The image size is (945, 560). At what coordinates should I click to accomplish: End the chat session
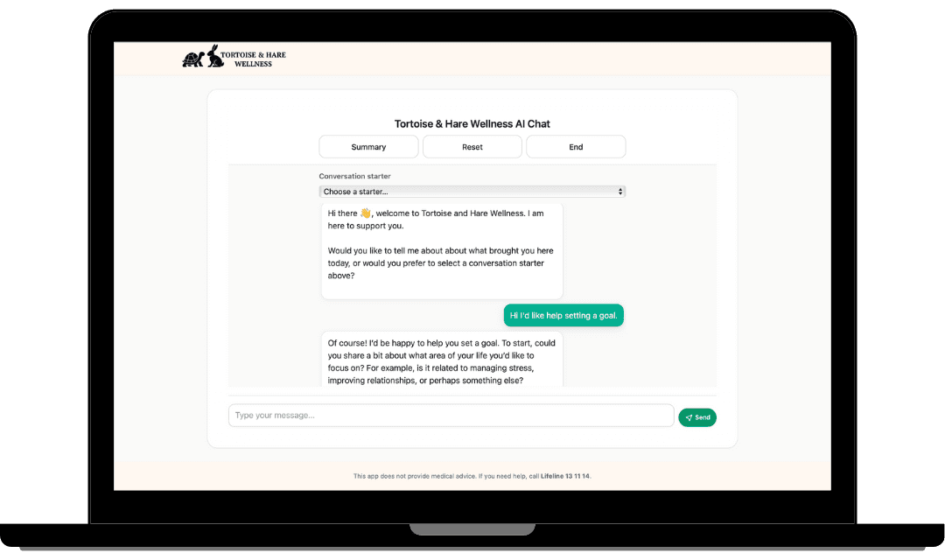point(576,147)
